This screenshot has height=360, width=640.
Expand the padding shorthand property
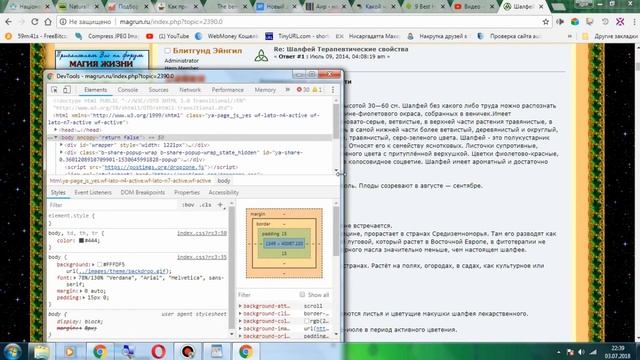pos(84,298)
